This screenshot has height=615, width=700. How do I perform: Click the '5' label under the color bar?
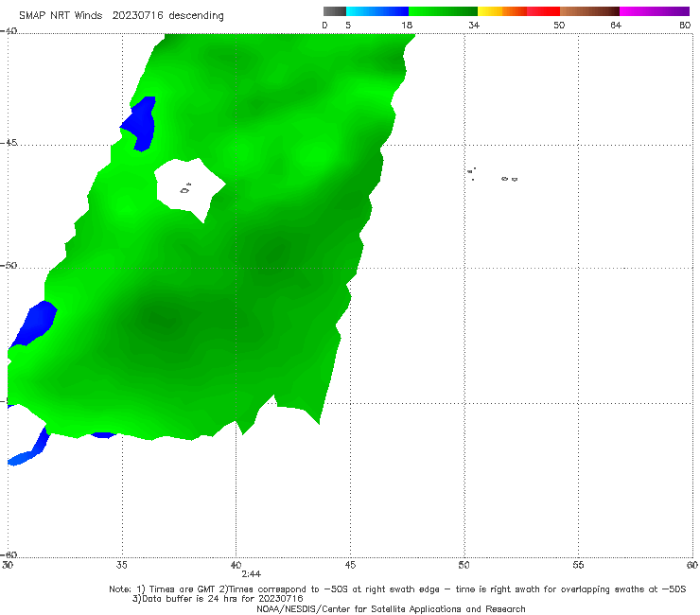coord(348,26)
